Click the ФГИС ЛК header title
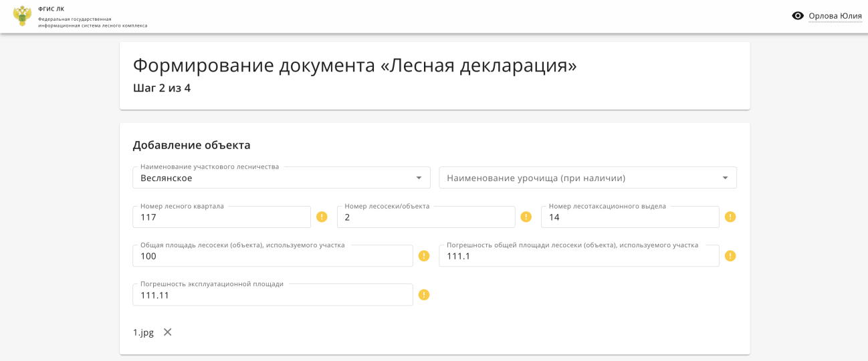Viewport: 868px width, 361px height. pyautogui.click(x=51, y=9)
